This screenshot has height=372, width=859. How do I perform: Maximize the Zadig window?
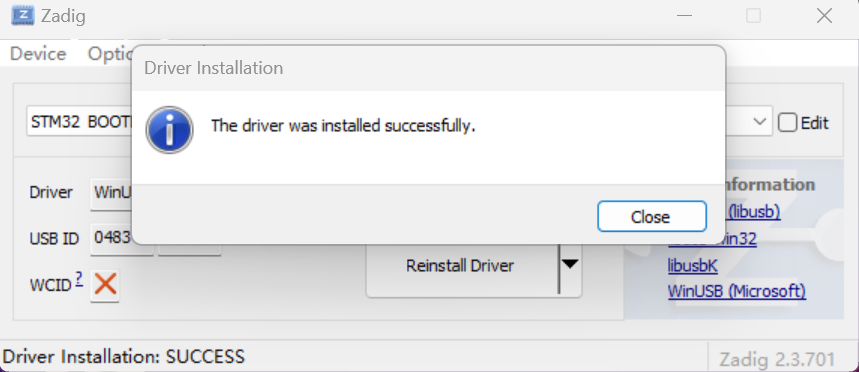(753, 16)
